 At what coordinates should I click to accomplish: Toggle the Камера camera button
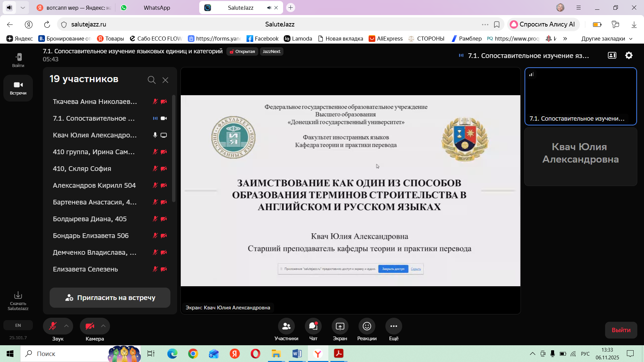(x=90, y=326)
